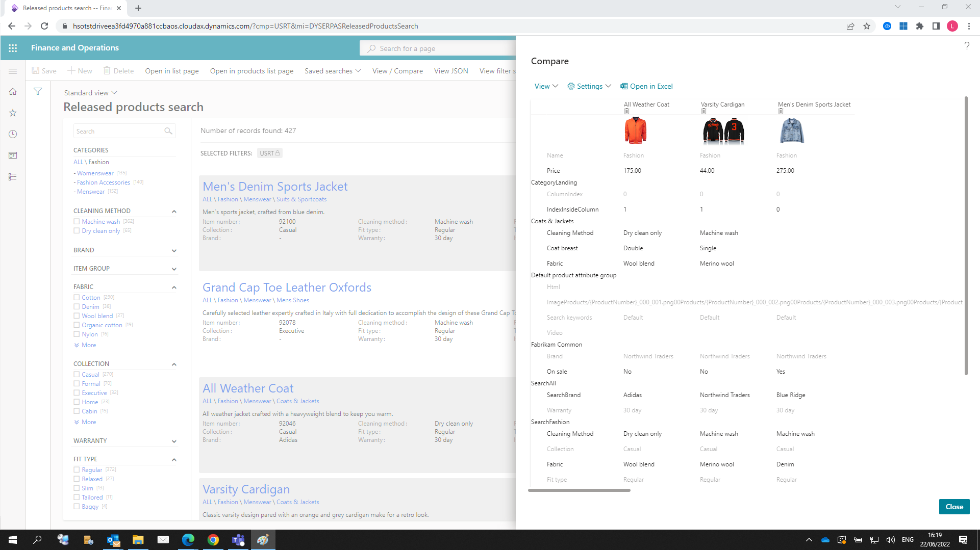Open the app launcher waffle icon
The height and width of the screenshot is (550, 980).
(13, 48)
